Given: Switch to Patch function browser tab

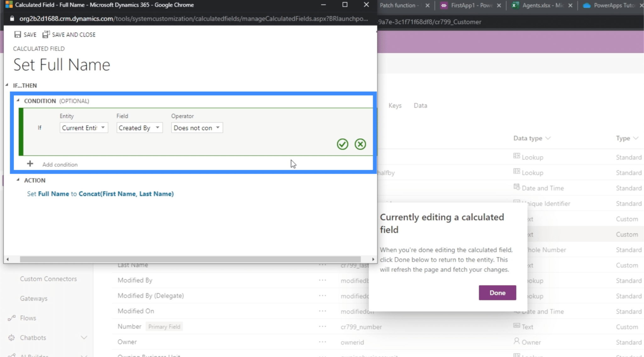Looking at the screenshot, I should point(399,5).
